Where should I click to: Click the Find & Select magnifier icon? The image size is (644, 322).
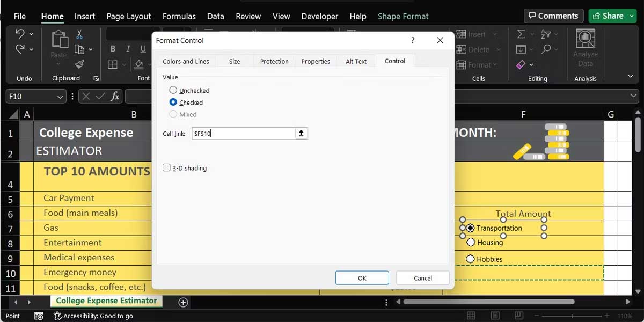click(x=546, y=48)
